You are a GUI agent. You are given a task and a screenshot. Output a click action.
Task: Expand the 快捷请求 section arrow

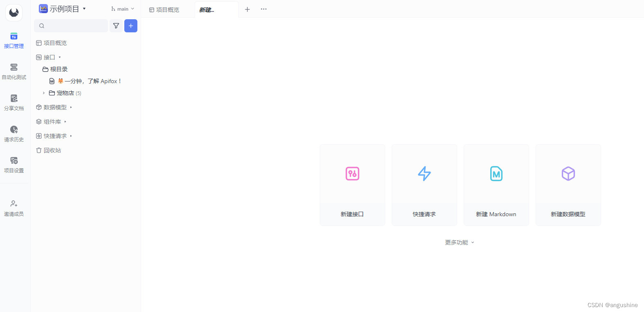71,136
